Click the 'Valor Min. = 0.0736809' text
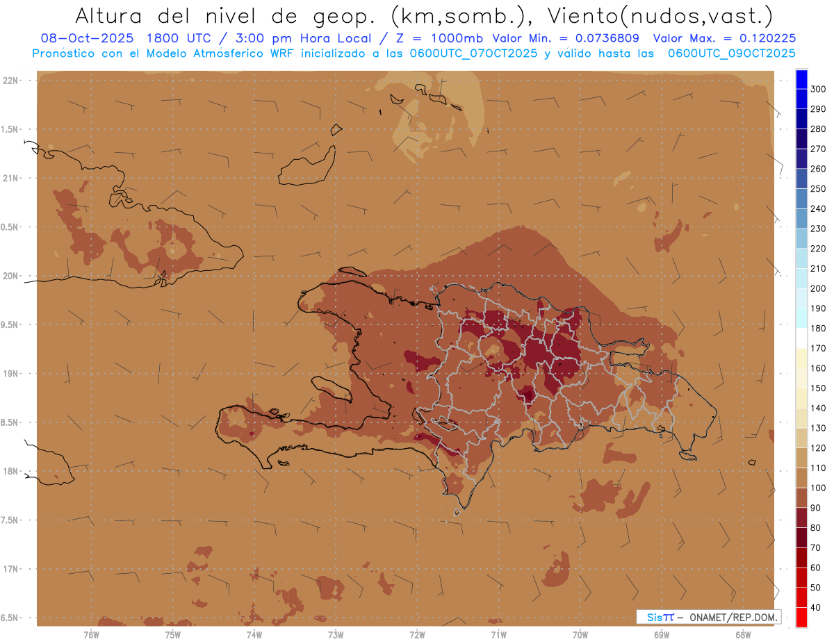 coord(565,38)
